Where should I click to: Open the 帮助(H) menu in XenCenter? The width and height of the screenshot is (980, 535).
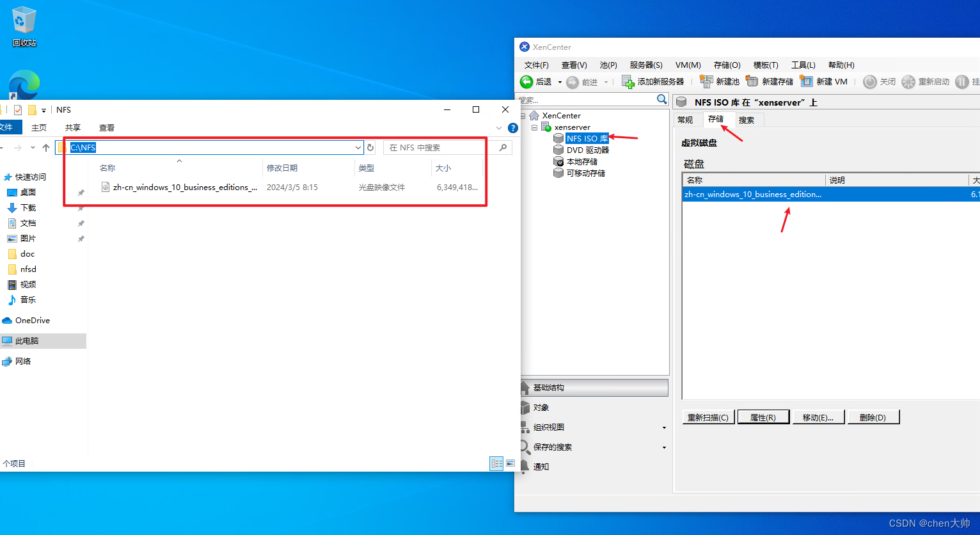[x=841, y=65]
